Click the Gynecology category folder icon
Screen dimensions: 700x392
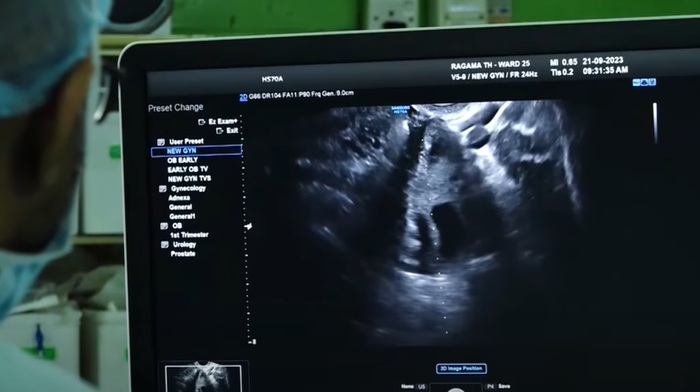[162, 189]
